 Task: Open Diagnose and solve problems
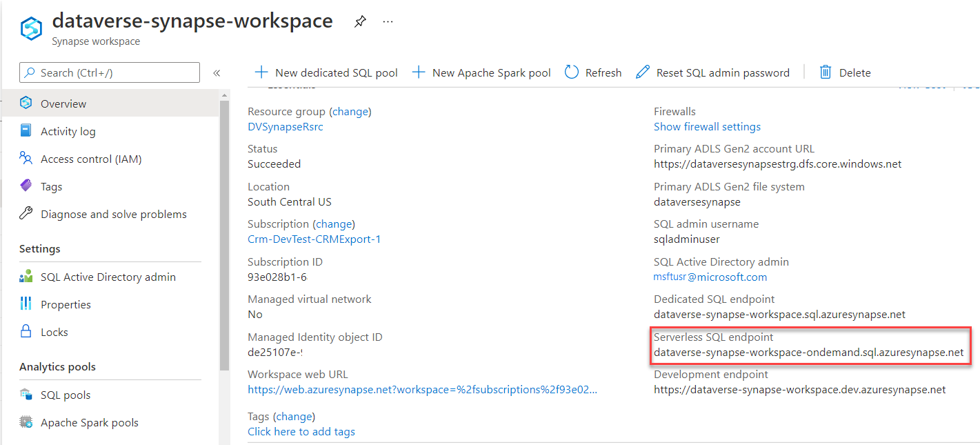point(26,214)
